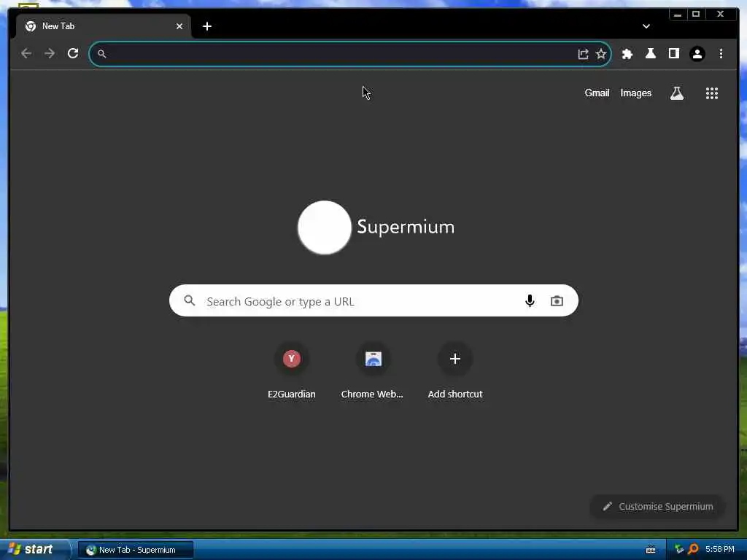The image size is (747, 560).
Task: Start voice search with microphone
Action: [x=530, y=301]
